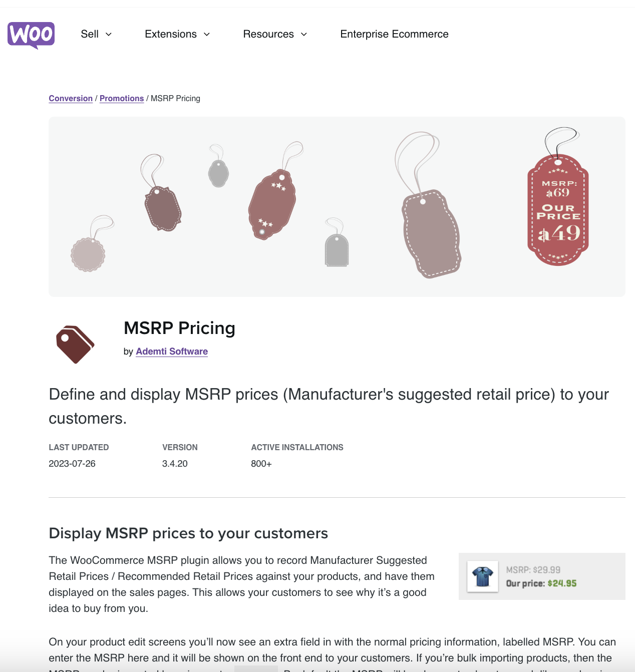Image resolution: width=635 pixels, height=672 pixels.
Task: Click the Active Installations 800+ value
Action: click(x=261, y=464)
